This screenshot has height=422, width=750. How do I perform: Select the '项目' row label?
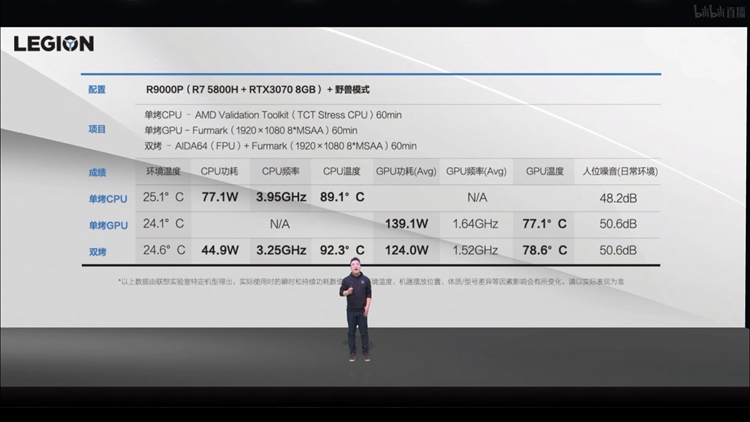[x=97, y=129]
